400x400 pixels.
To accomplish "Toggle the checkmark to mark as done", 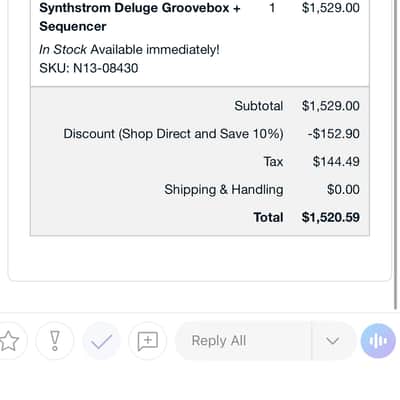I will 101,341.
